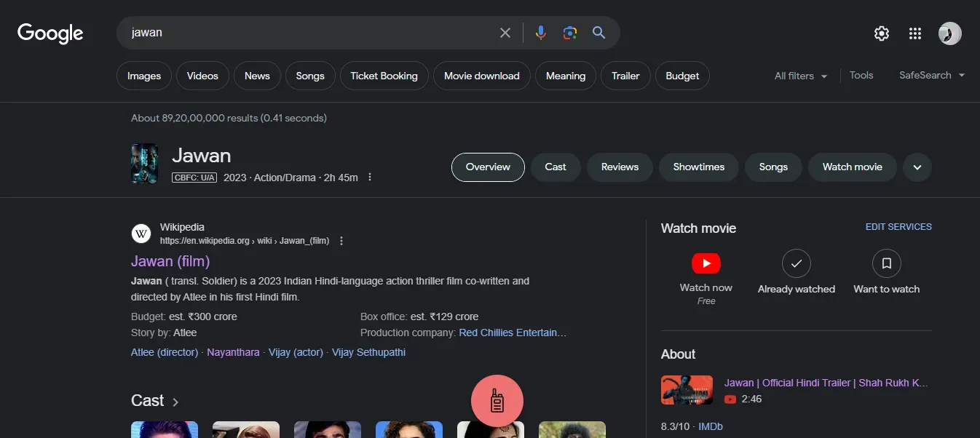This screenshot has width=980, height=438.
Task: Play the Jawan trailer thumbnail
Action: tap(687, 390)
